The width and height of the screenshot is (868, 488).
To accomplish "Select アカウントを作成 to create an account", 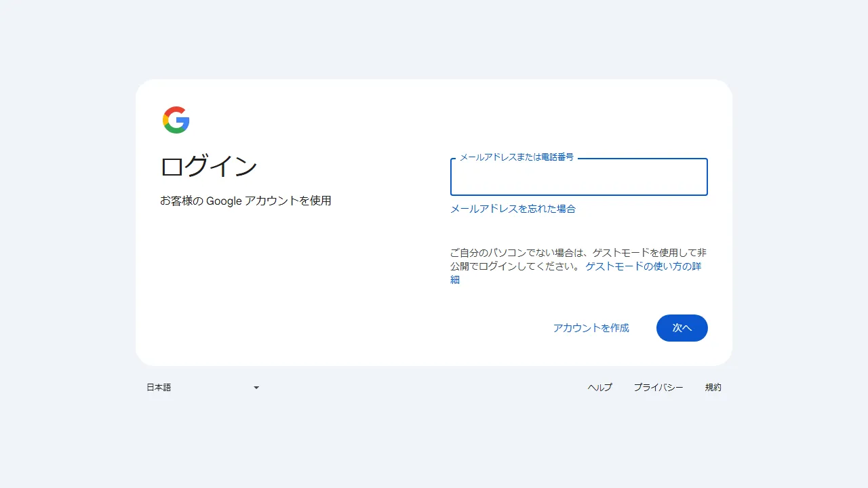I will (x=591, y=328).
